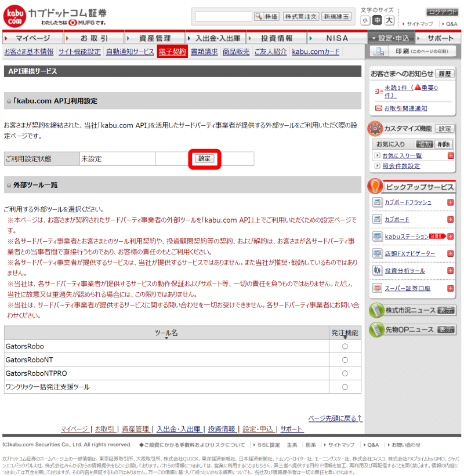
Task: Open the 設定・申込 dropdown menu
Action: tap(391, 38)
